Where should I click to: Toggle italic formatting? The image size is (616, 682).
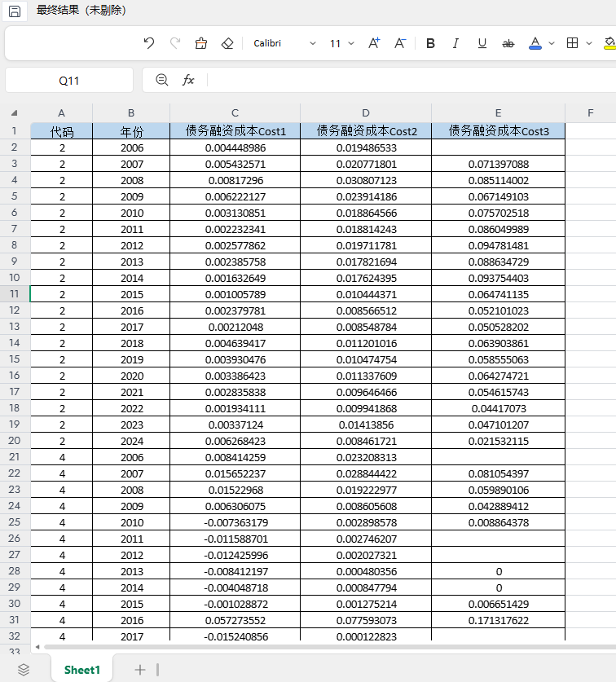(455, 43)
